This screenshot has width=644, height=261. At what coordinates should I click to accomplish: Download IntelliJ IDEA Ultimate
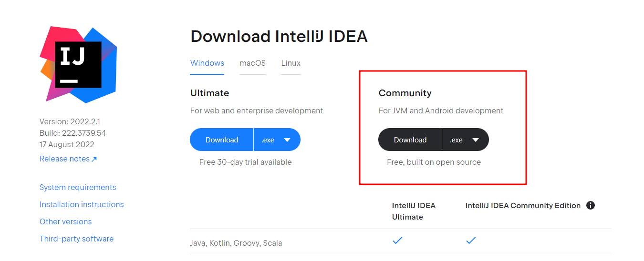coord(222,140)
